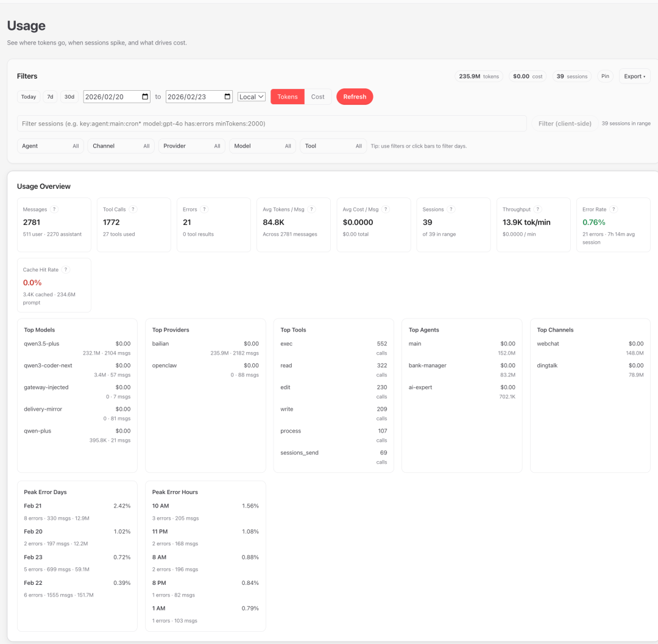The image size is (658, 644).
Task: Select the 30d date range preset
Action: coord(69,97)
